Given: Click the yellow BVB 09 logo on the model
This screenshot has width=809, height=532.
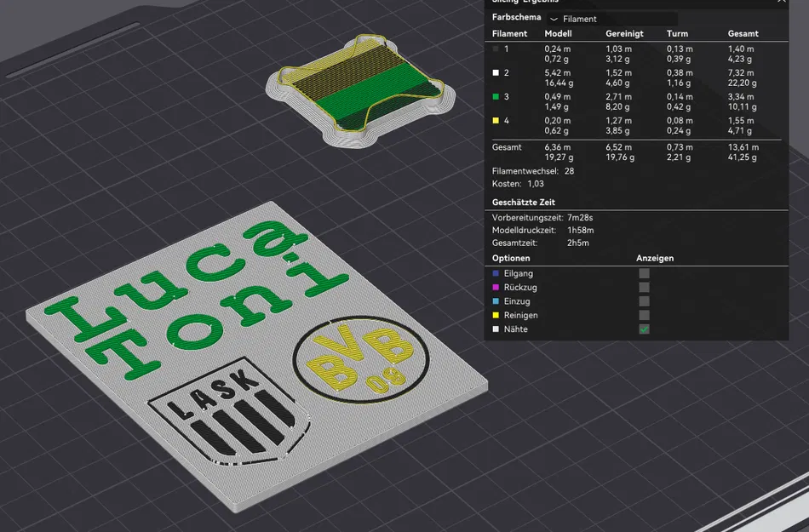Looking at the screenshot, I should [361, 360].
